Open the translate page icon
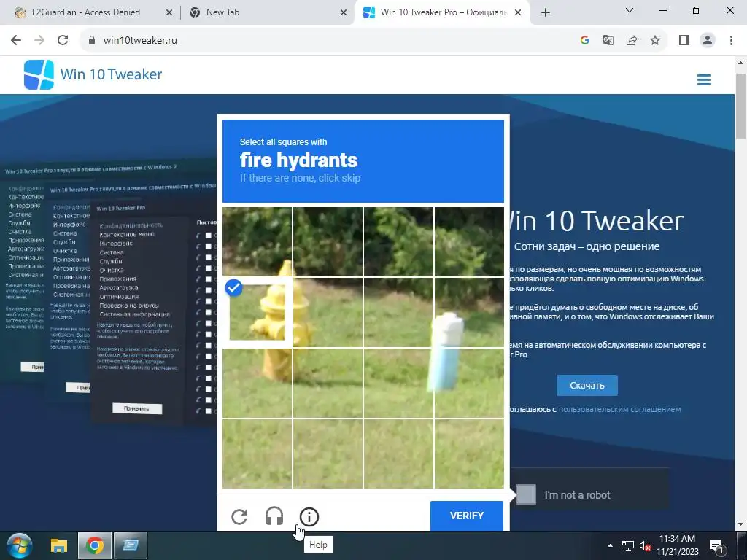Viewport: 747px width, 560px height. pos(608,40)
